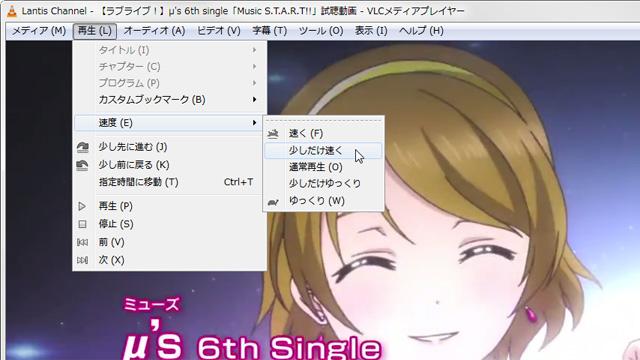Click the play triangle icon beside 再生 (P)
Image resolution: width=640 pixels, height=360 pixels.
tap(82, 206)
